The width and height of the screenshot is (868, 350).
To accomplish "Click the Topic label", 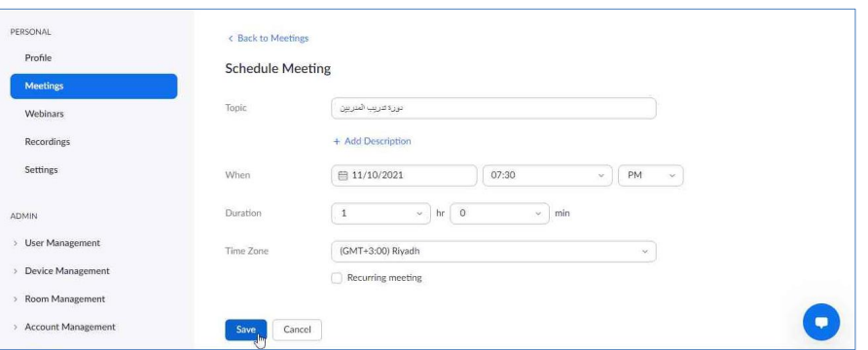I will click(x=235, y=108).
